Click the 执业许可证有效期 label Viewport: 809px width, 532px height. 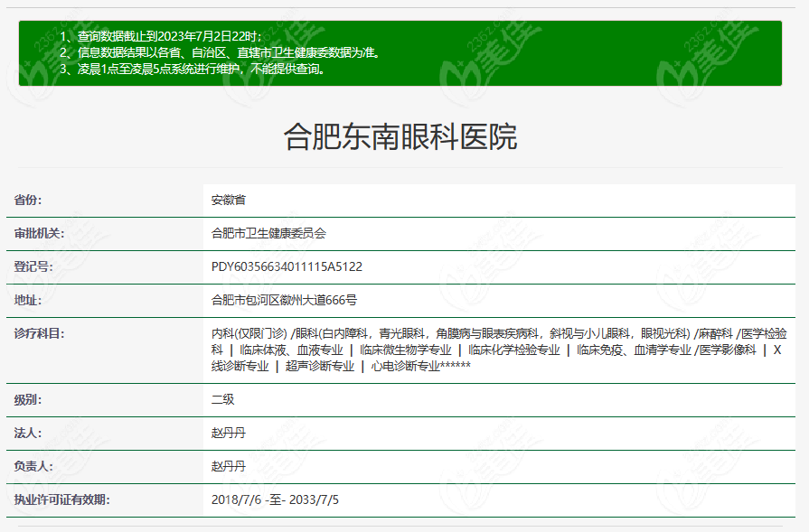pos(61,499)
